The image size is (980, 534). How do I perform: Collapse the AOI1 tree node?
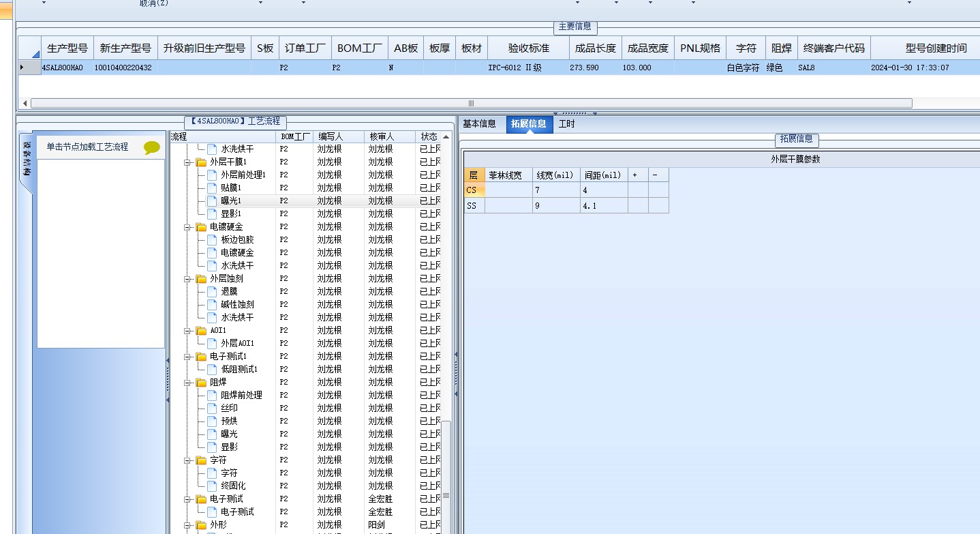187,331
